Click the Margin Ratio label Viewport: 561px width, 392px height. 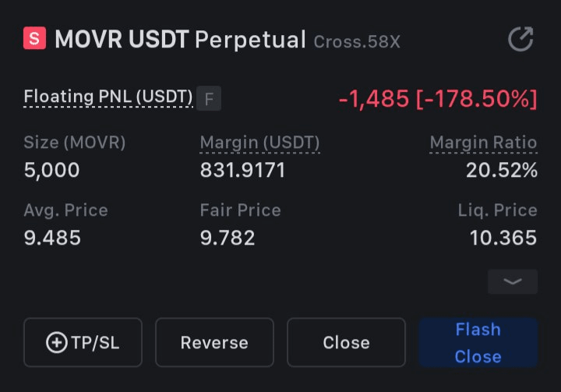click(483, 143)
